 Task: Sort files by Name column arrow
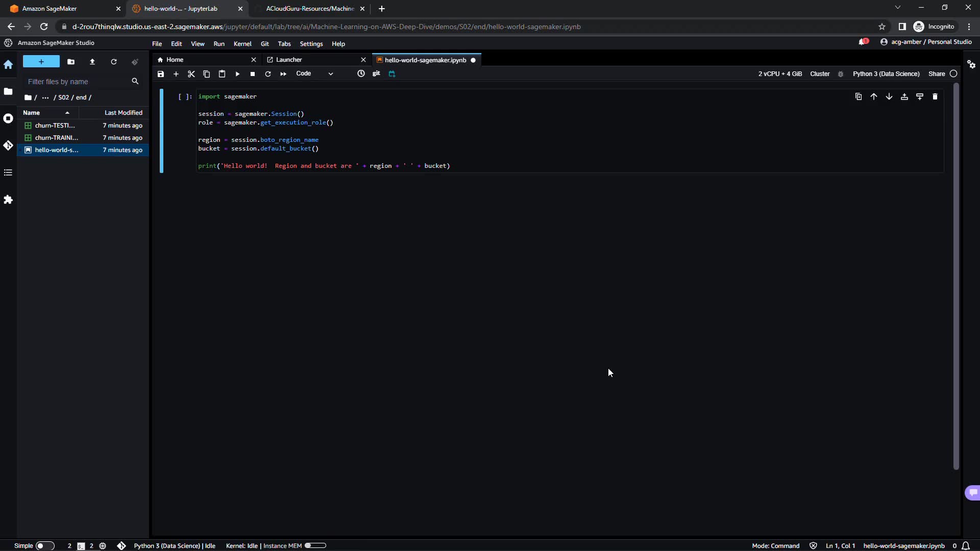pyautogui.click(x=67, y=113)
